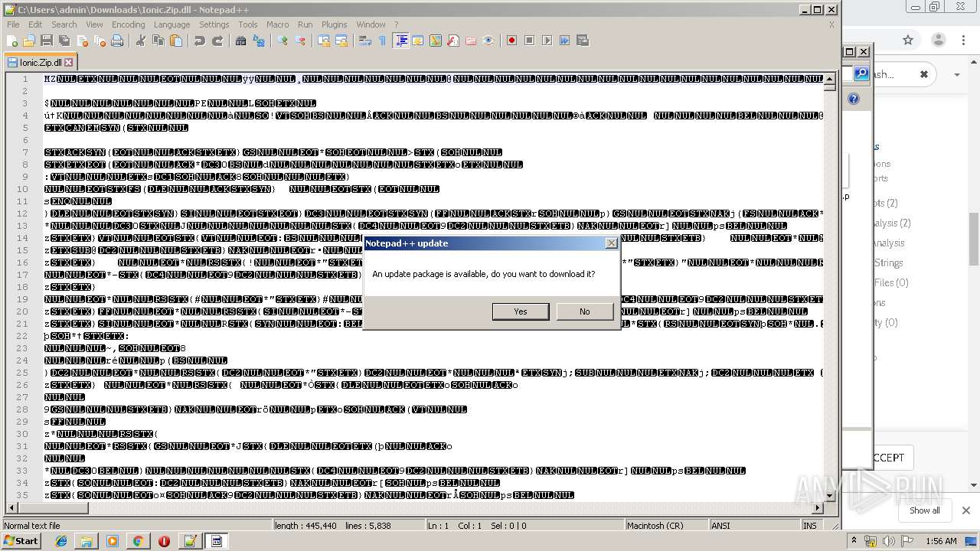Click the Copy toolbar icon

pos(158,41)
